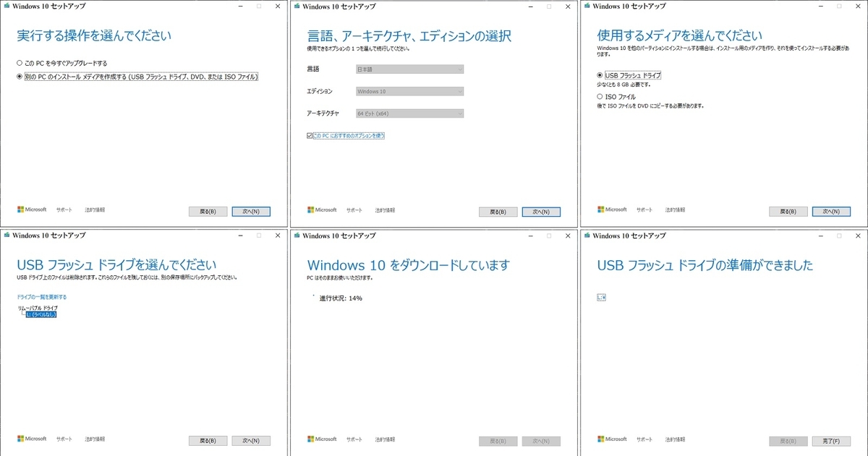The width and height of the screenshot is (868, 456).
Task: Click the setup icon in the USB drive selection window title bar
Action: 7,236
